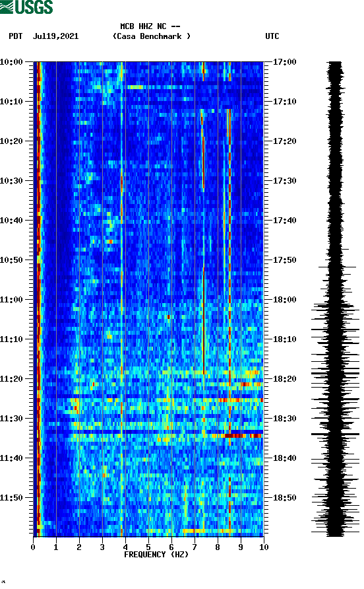The height and width of the screenshot is (589, 364).
Task: Click the '18:40' UTC time label
Action: tap(284, 458)
